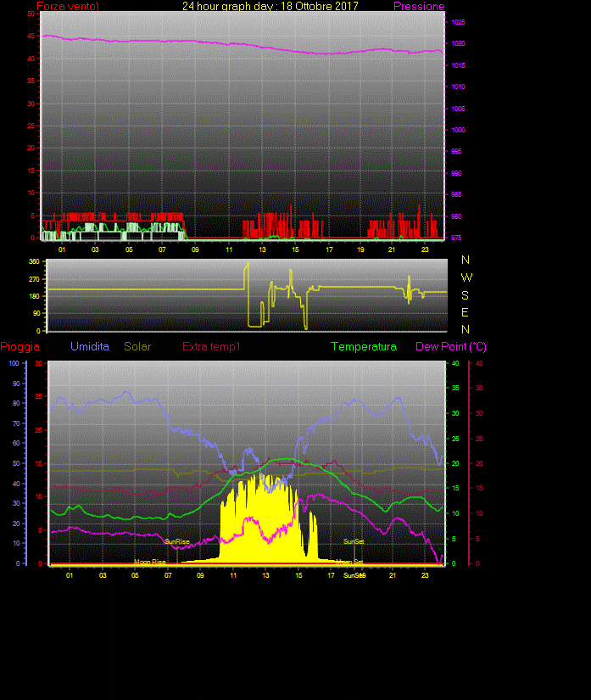Select the Solar legend label
Viewport: 591px width, 700px height.
(139, 347)
